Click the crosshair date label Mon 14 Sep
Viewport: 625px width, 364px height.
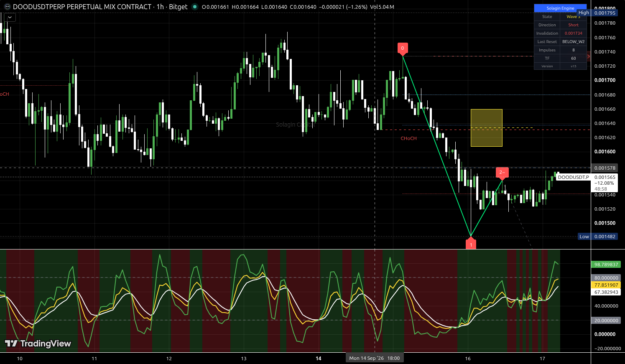click(375, 358)
